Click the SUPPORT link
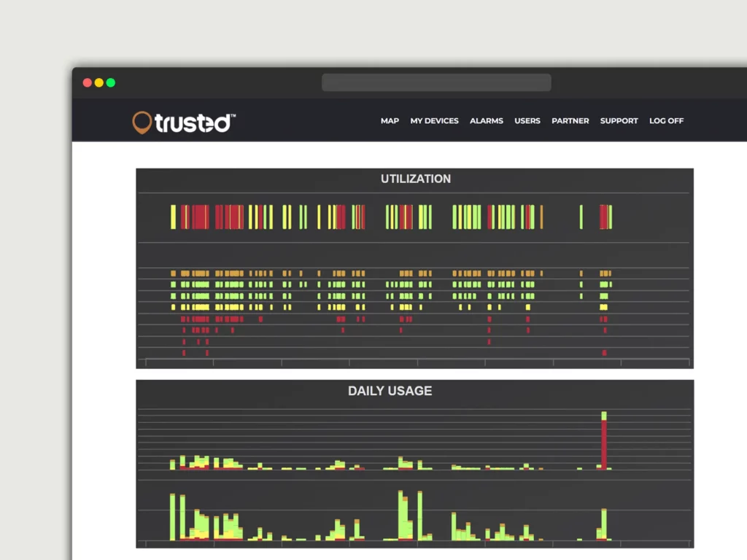747x560 pixels. pos(619,121)
